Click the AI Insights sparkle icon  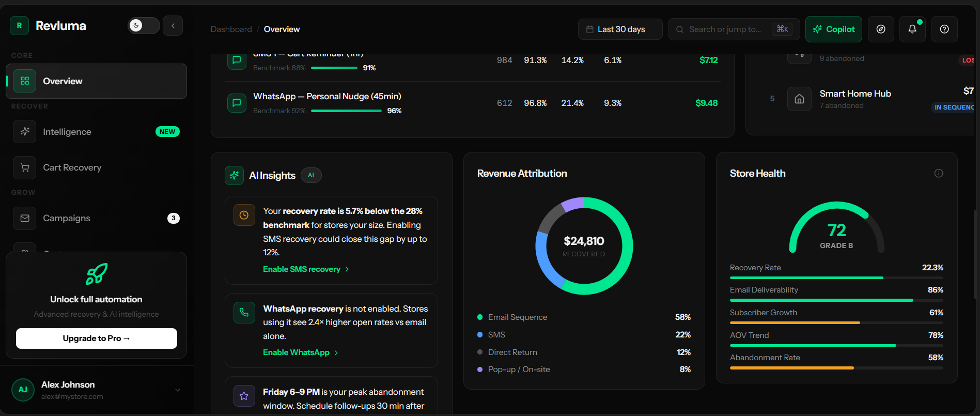(x=234, y=175)
